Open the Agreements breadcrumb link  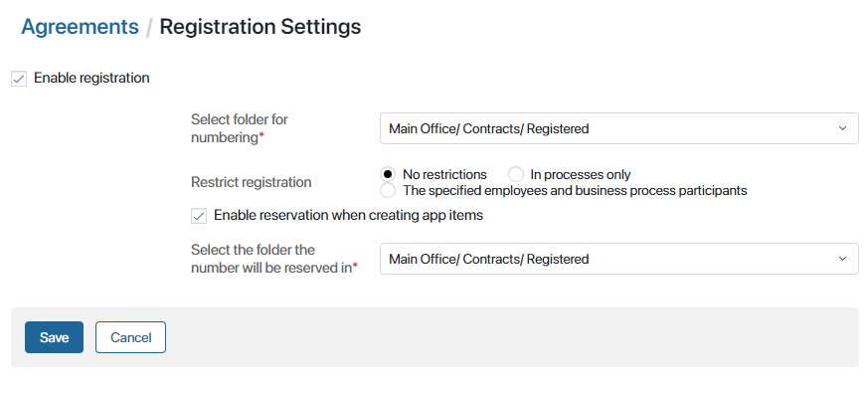80,27
